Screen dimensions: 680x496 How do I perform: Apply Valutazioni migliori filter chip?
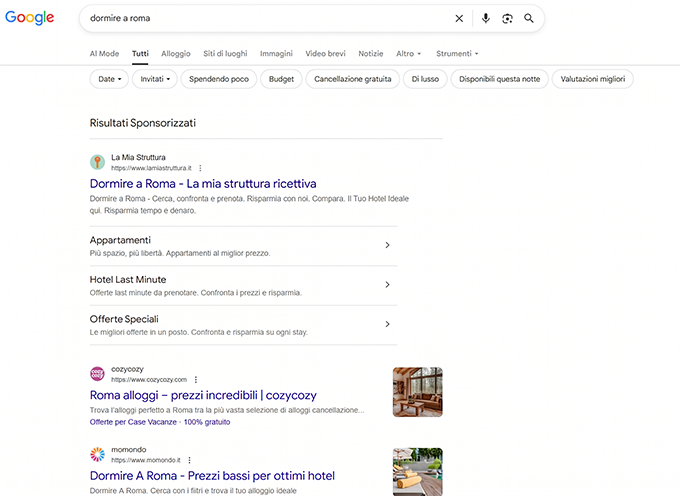pos(592,79)
